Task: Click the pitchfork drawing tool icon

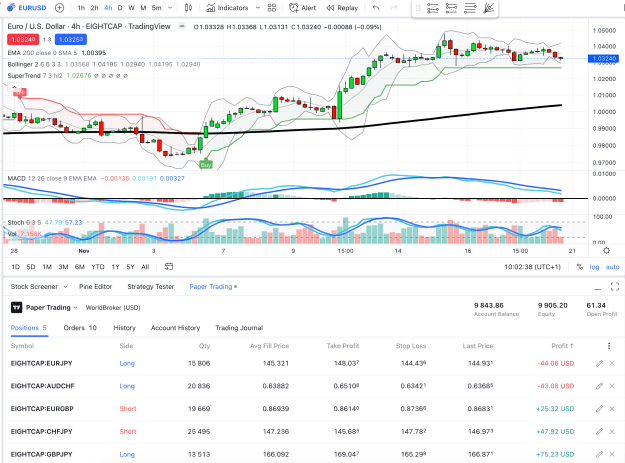Action: [x=489, y=8]
